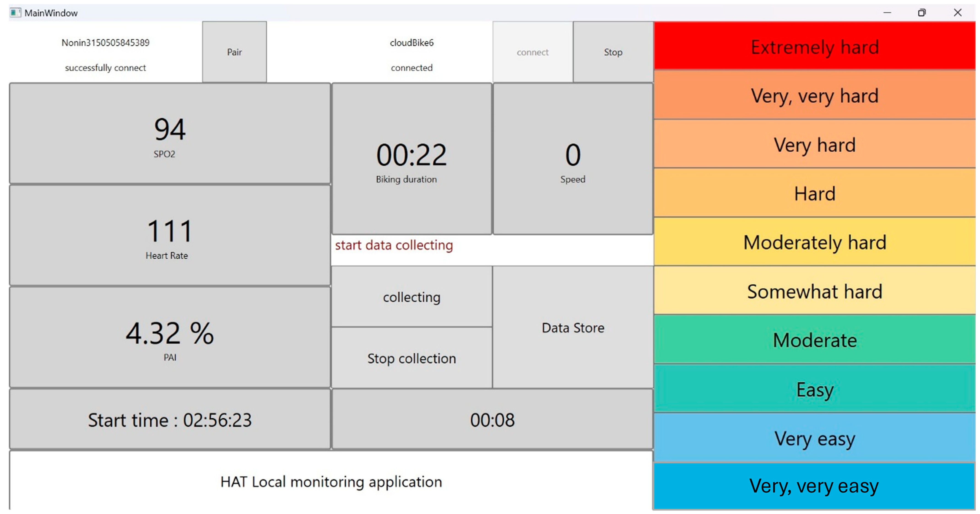Click the Heart Rate display panel

(170, 235)
